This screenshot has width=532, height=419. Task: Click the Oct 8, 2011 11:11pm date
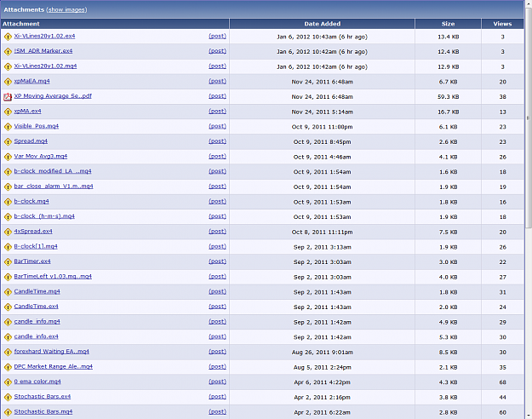(322, 232)
